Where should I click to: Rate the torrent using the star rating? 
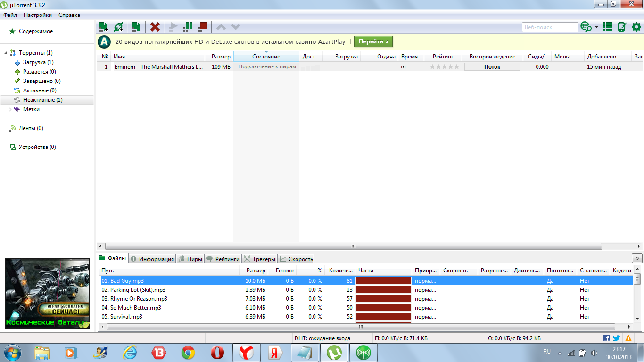(x=444, y=67)
